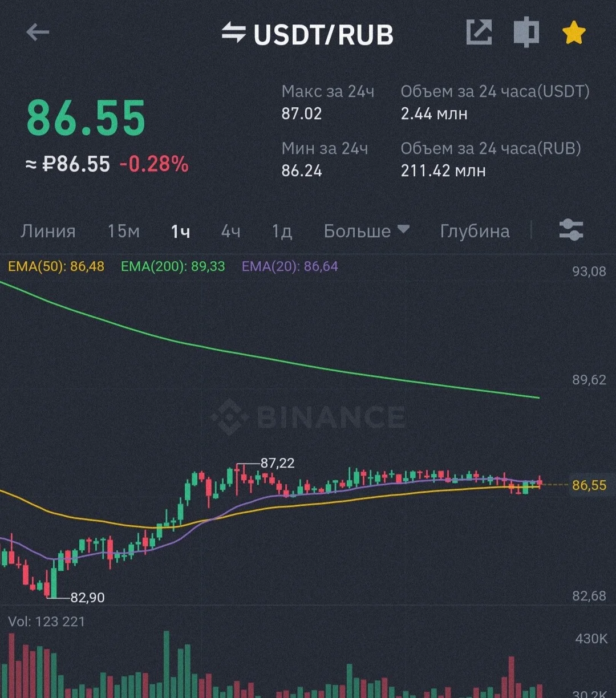Open the Глубина depth view

pos(475,231)
